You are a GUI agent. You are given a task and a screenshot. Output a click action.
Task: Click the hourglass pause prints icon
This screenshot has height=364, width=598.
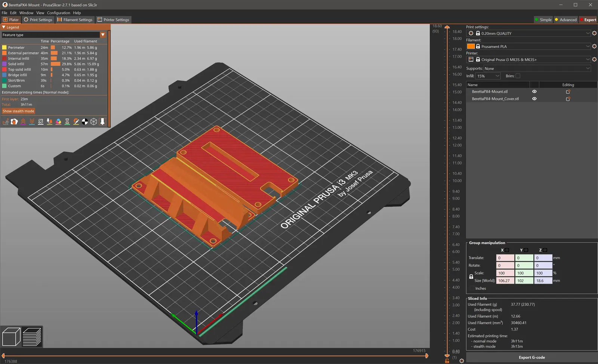(x=67, y=121)
